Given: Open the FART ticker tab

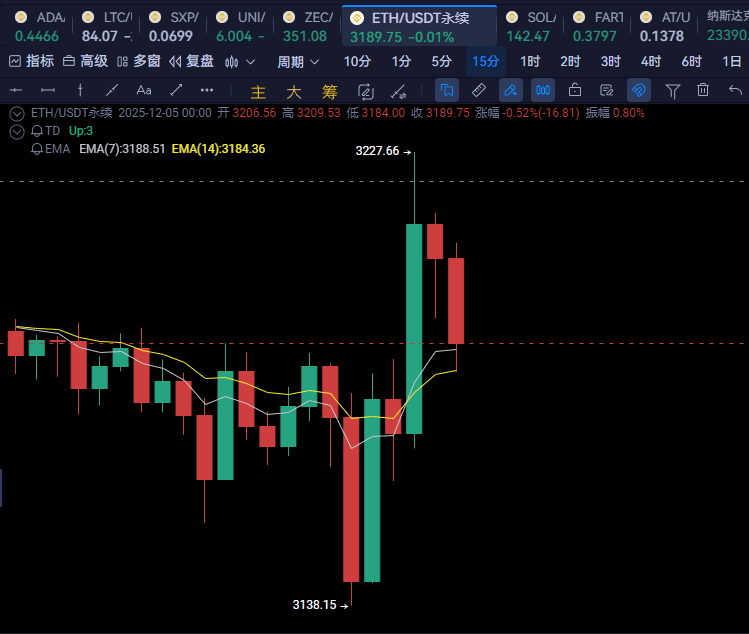Looking at the screenshot, I should [x=598, y=26].
